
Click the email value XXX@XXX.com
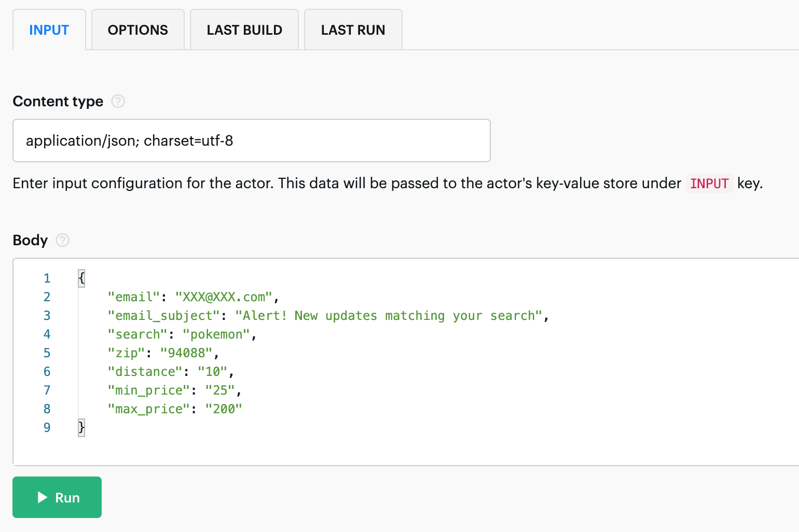[224, 297]
